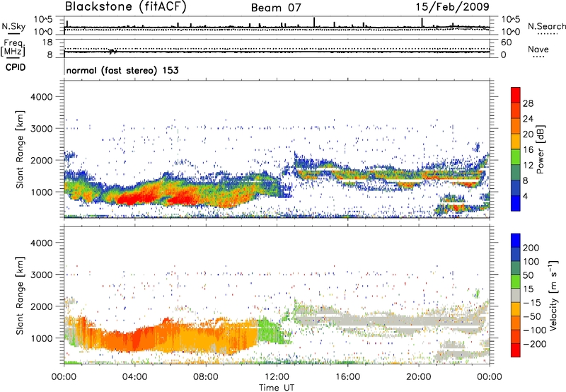Image resolution: width=566 pixels, height=392 pixels.
Task: Pick the red bottom of the velocity colorbar
Action: coord(516,350)
